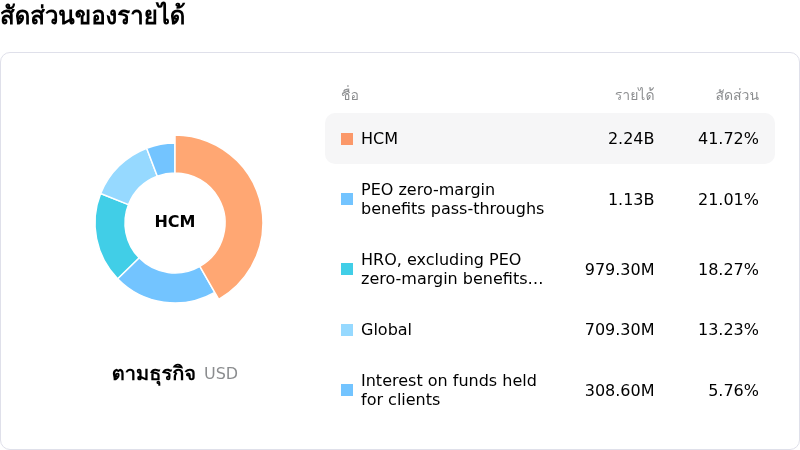This screenshot has width=800, height=450.
Task: Click the HCM label in donut center
Action: (x=175, y=221)
